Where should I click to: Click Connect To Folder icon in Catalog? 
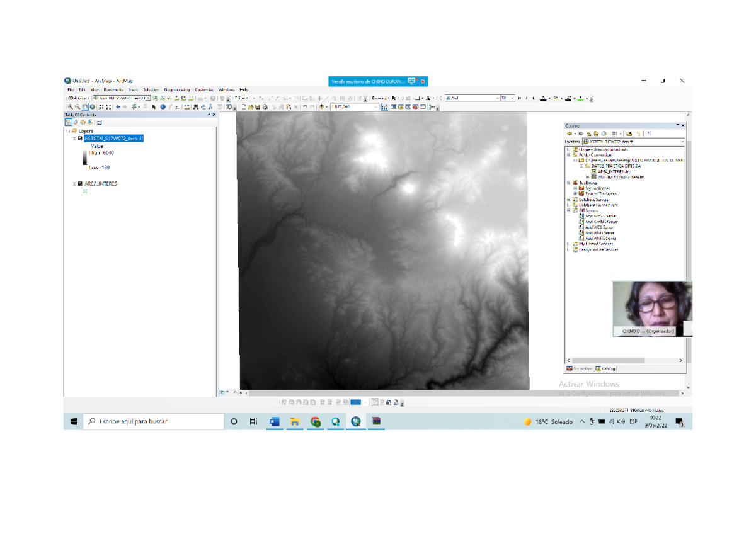(629, 133)
